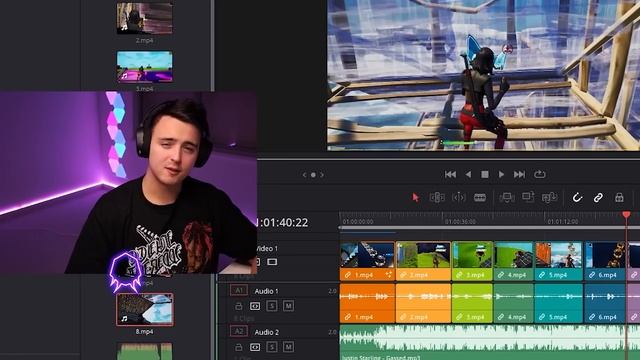Click the Insert Clip icon

click(507, 198)
